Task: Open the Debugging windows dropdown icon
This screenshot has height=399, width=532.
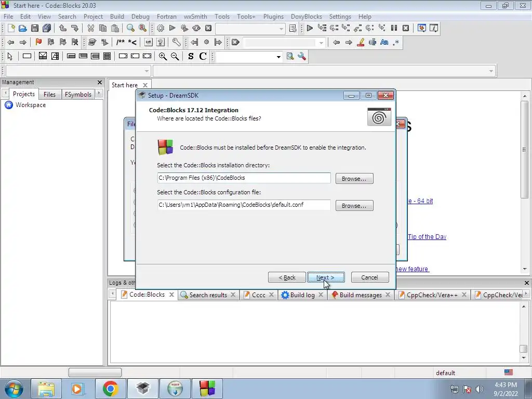Action: (x=422, y=28)
